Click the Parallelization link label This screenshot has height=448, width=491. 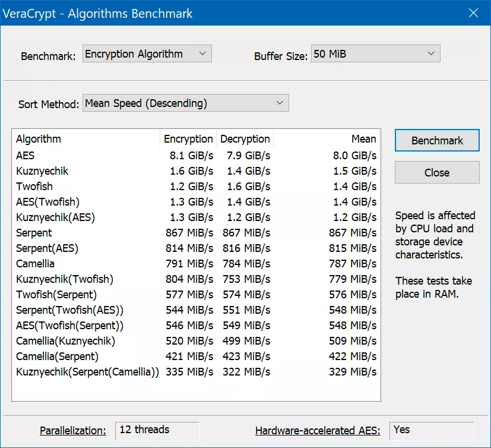coord(72,430)
